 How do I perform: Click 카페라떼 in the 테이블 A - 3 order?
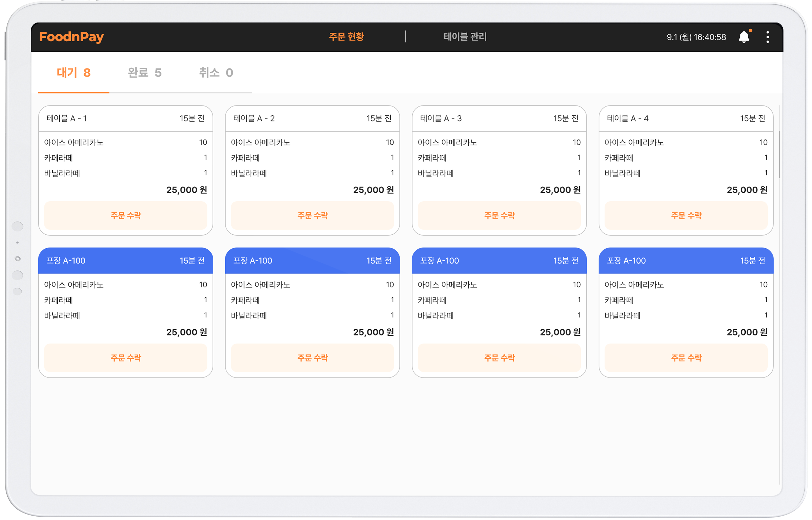(432, 158)
